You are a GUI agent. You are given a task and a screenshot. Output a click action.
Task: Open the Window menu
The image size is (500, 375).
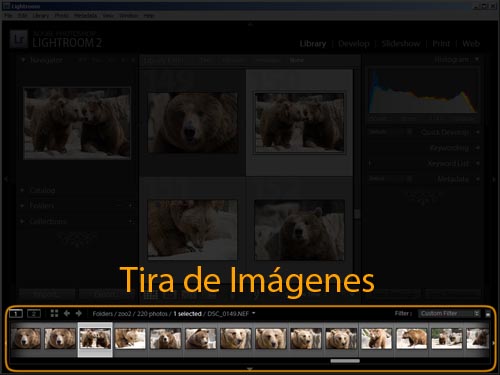pyautogui.click(x=128, y=16)
